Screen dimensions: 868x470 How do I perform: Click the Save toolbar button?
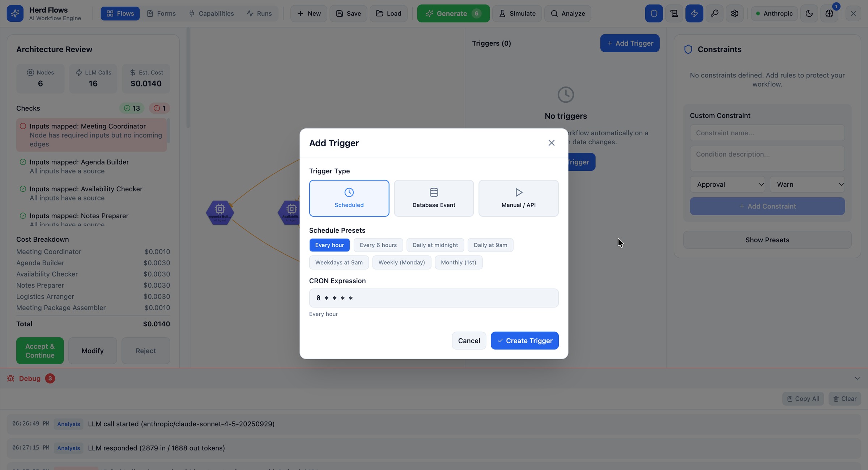(348, 13)
